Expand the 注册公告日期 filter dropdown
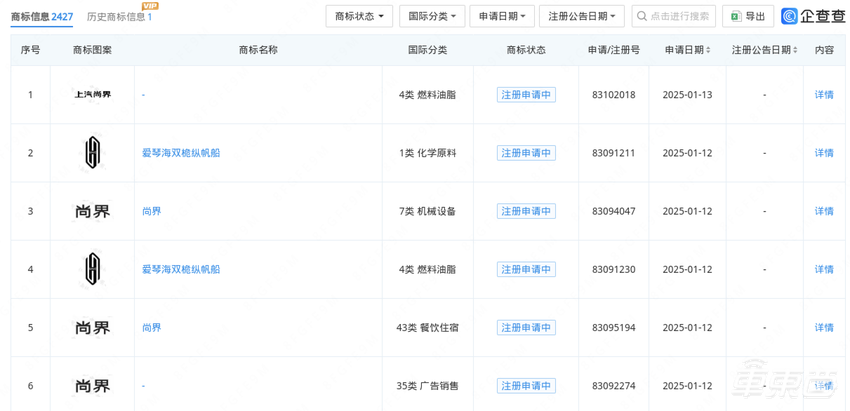The width and height of the screenshot is (850, 411). tap(581, 16)
